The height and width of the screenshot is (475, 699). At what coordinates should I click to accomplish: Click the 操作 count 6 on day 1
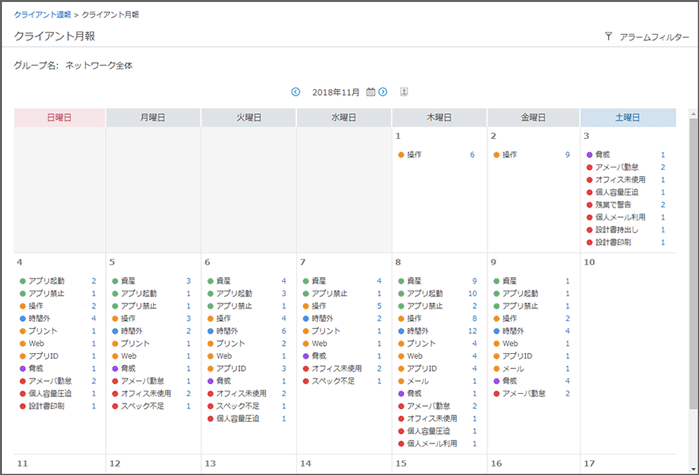point(472,155)
